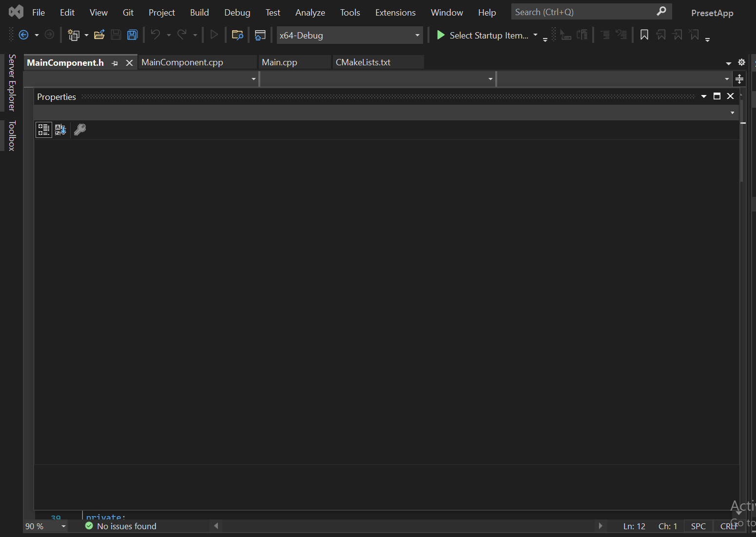Viewport: 756px width, 537px height.
Task: Open Text Editor toolbar overflow options
Action: (707, 40)
